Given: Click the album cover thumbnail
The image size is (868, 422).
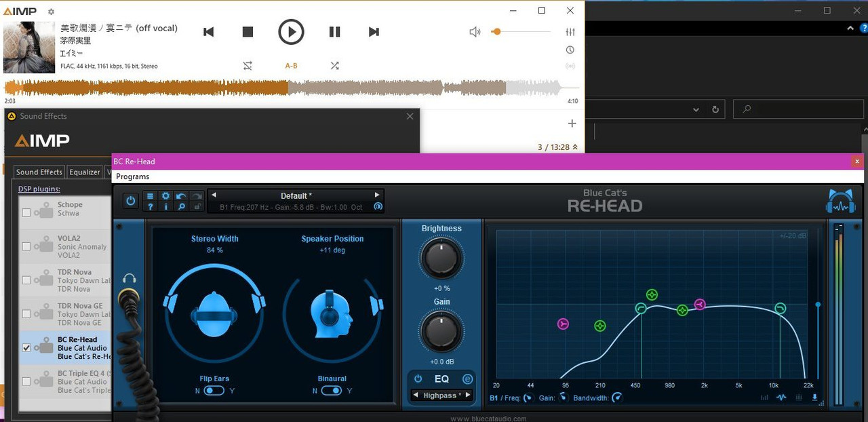Looking at the screenshot, I should click(x=29, y=47).
